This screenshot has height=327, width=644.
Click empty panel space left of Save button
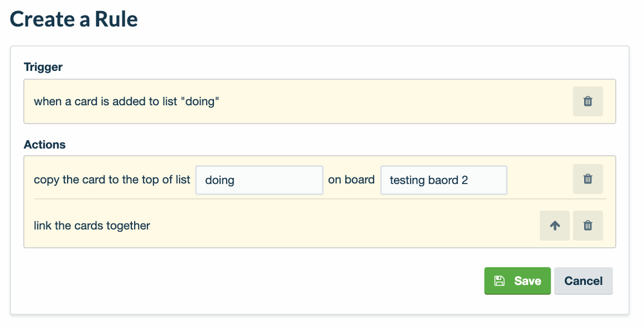click(x=258, y=281)
